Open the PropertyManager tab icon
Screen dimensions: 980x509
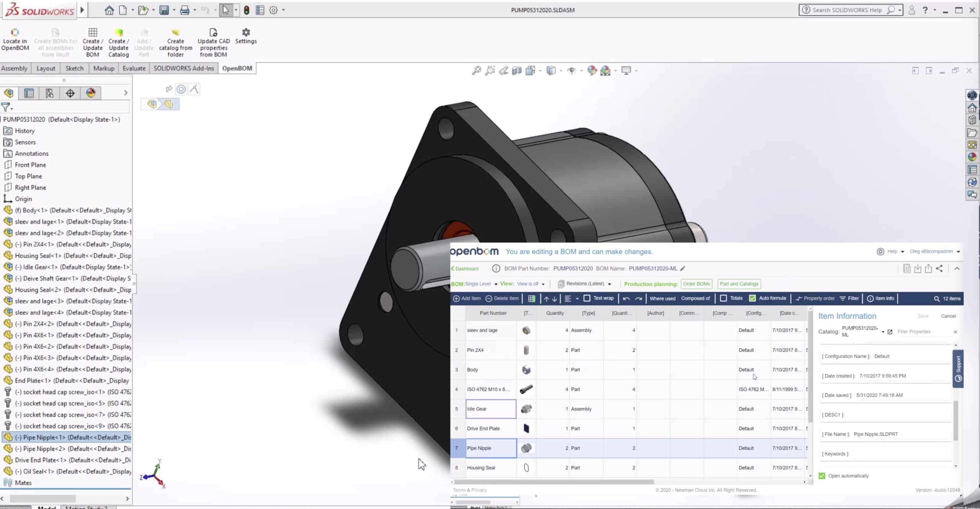(x=29, y=93)
